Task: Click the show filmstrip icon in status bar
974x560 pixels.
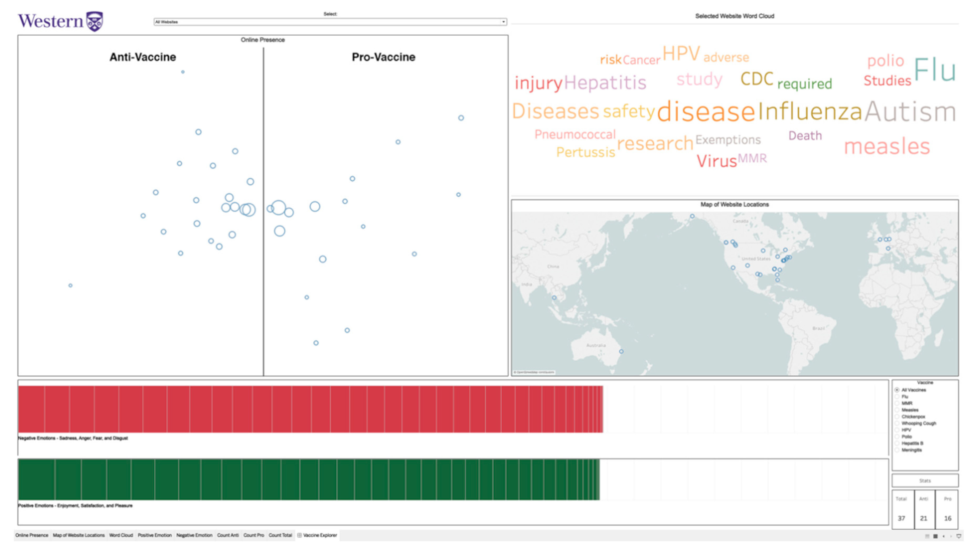Action: 927,536
